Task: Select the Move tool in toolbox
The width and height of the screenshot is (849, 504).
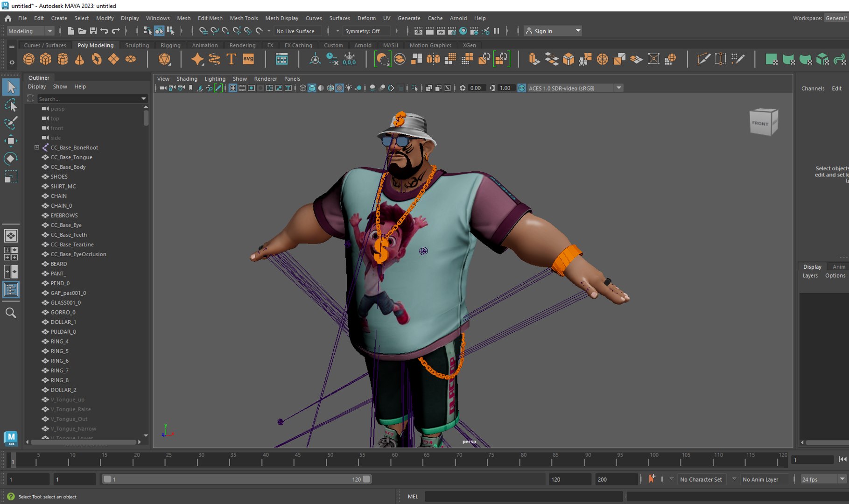Action: coord(11,140)
